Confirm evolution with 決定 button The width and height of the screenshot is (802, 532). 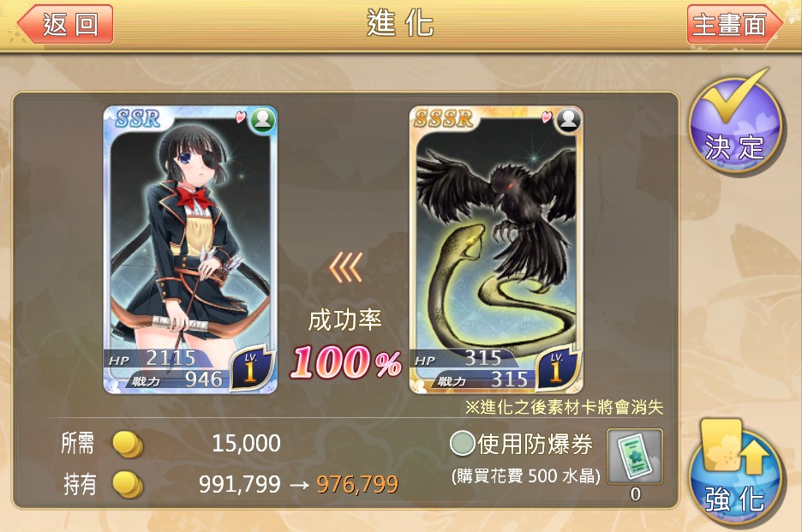(x=734, y=123)
